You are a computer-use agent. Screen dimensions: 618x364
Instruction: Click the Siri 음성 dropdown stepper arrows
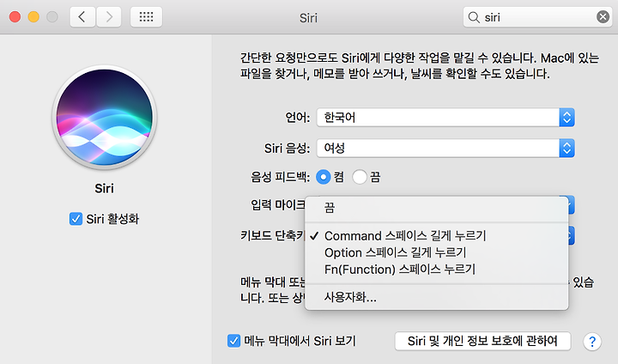click(x=566, y=149)
